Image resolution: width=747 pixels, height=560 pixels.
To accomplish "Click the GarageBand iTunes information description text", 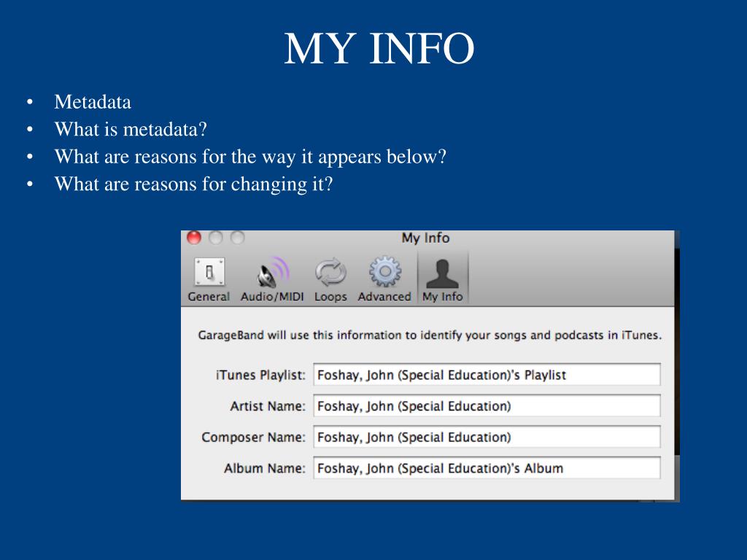I will pos(430,335).
